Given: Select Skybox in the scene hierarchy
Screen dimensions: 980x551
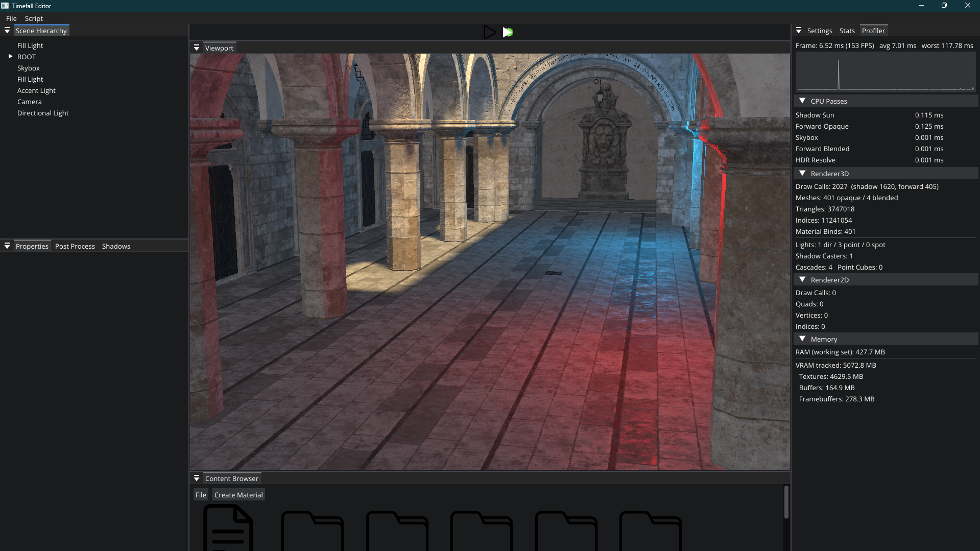Looking at the screenshot, I should coord(29,68).
